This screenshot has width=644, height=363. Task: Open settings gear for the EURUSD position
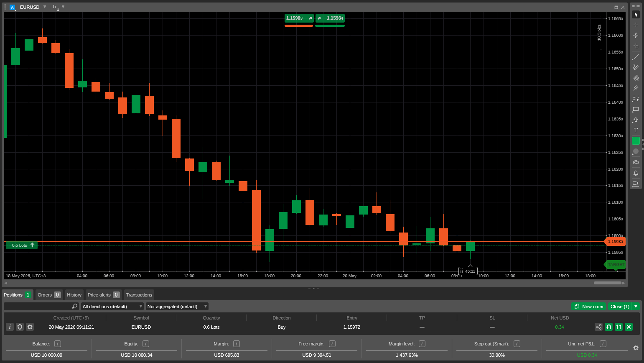coord(30,327)
